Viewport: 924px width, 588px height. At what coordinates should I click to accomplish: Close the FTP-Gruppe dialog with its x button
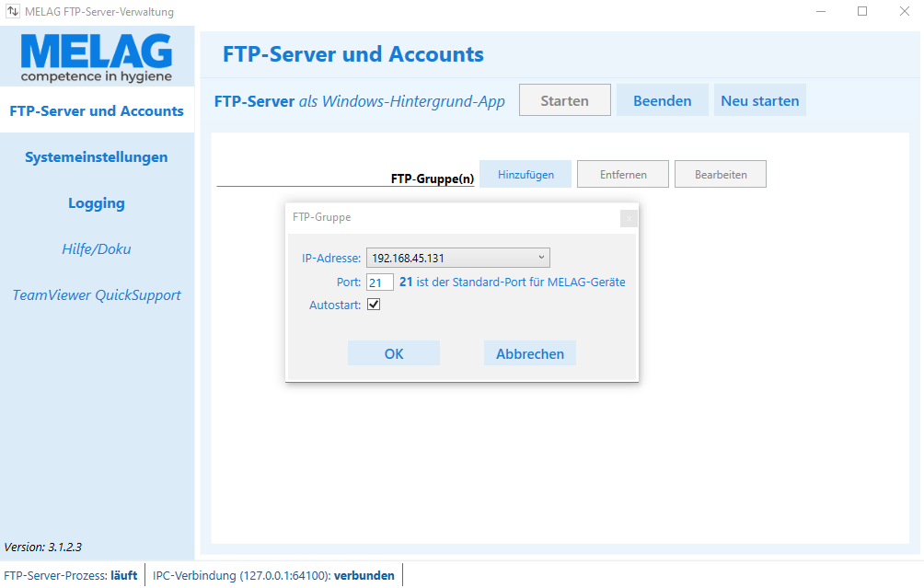(x=629, y=219)
